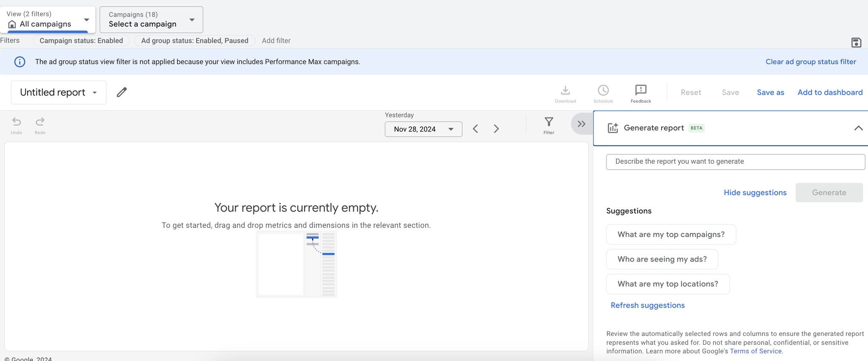Go to previous date with left chevron
This screenshot has width=868, height=361.
[x=476, y=129]
